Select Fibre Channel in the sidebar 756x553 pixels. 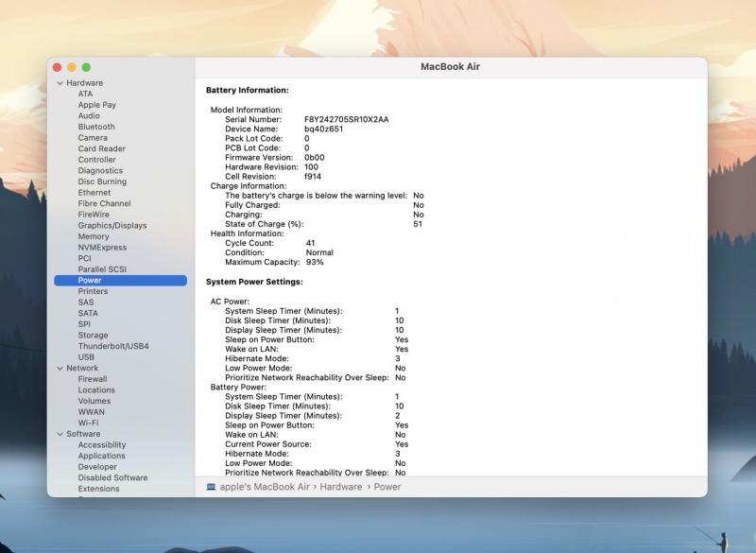(104, 204)
